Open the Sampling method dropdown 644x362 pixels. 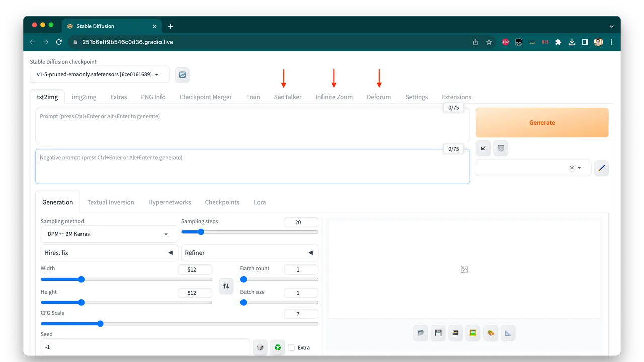pos(109,234)
